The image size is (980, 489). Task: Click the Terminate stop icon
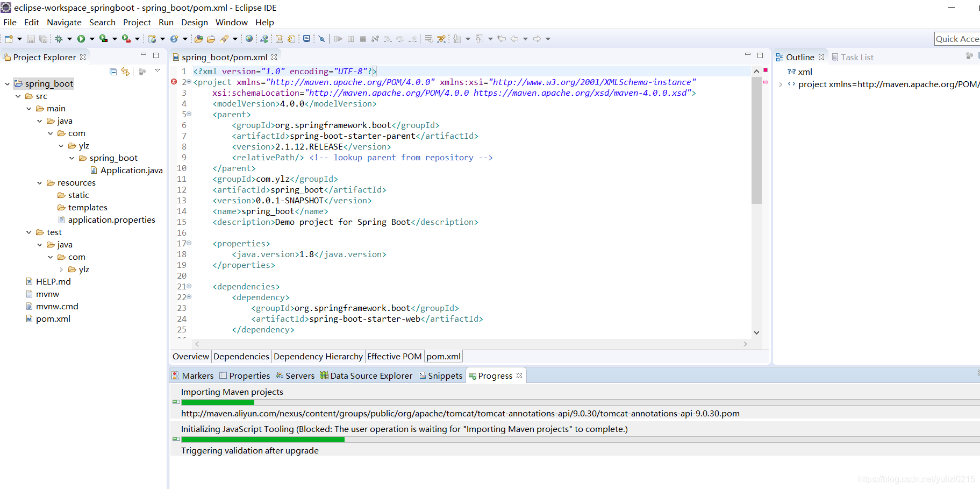[363, 39]
